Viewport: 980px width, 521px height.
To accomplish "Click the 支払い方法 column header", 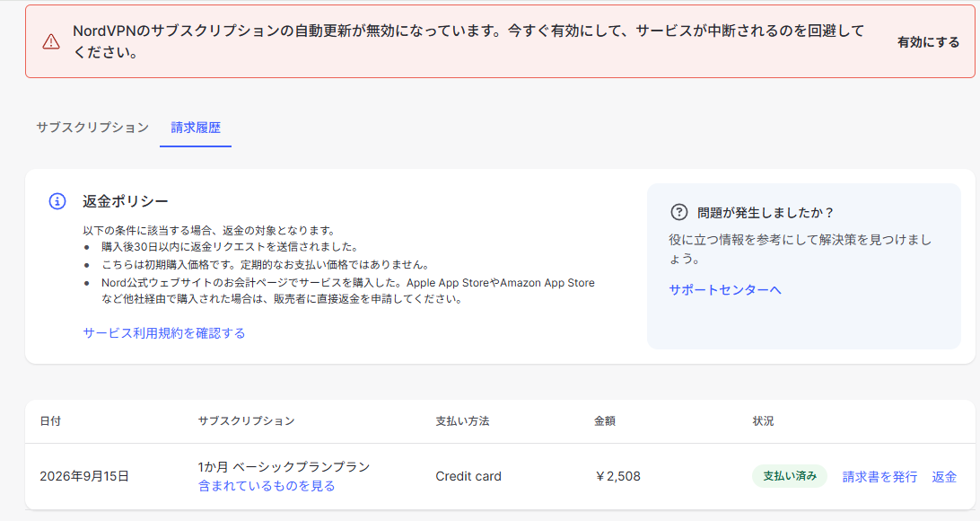I will click(x=462, y=421).
